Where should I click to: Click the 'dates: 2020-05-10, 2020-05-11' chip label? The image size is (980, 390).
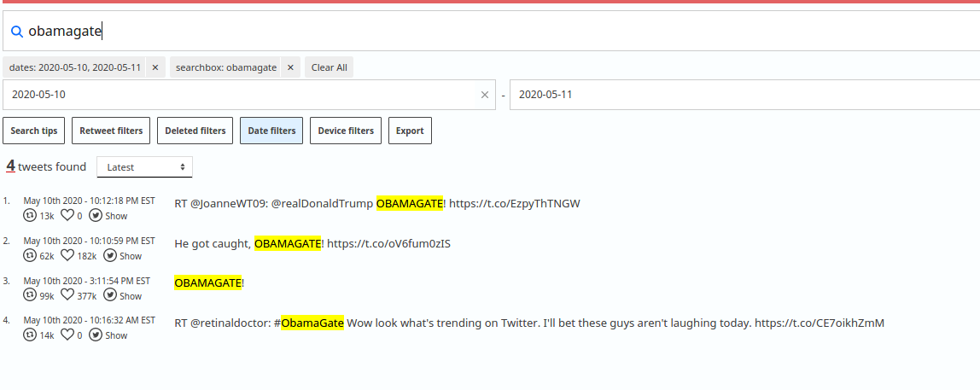pos(75,67)
